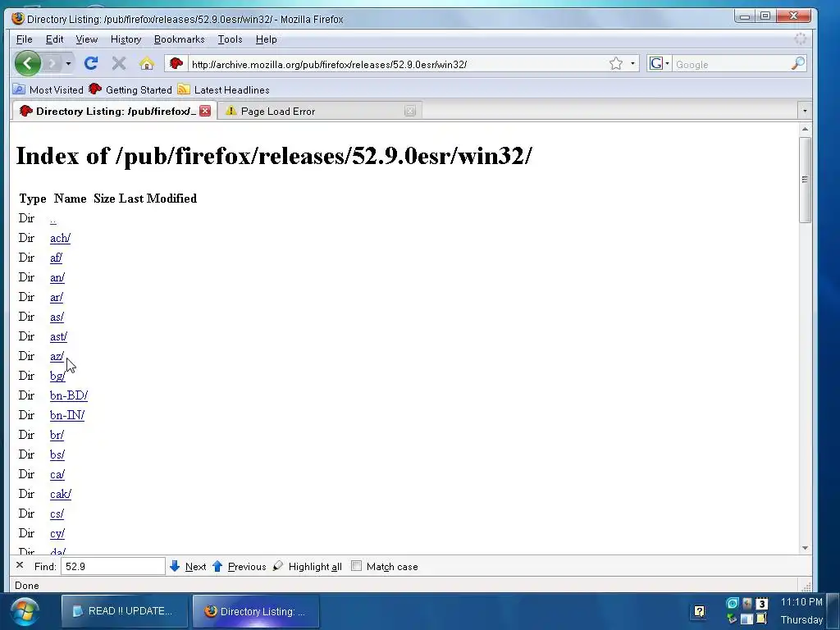Open the Tools menu

tap(230, 39)
